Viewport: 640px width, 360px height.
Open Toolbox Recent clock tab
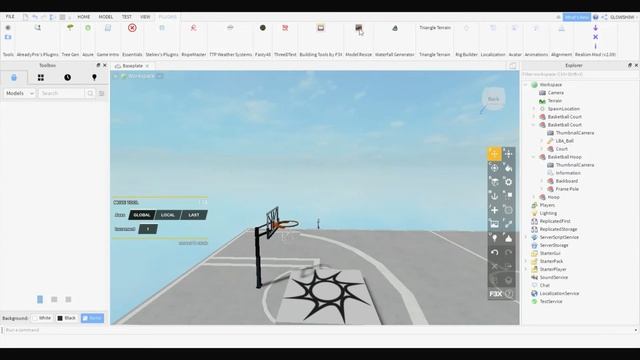pyautogui.click(x=67, y=78)
